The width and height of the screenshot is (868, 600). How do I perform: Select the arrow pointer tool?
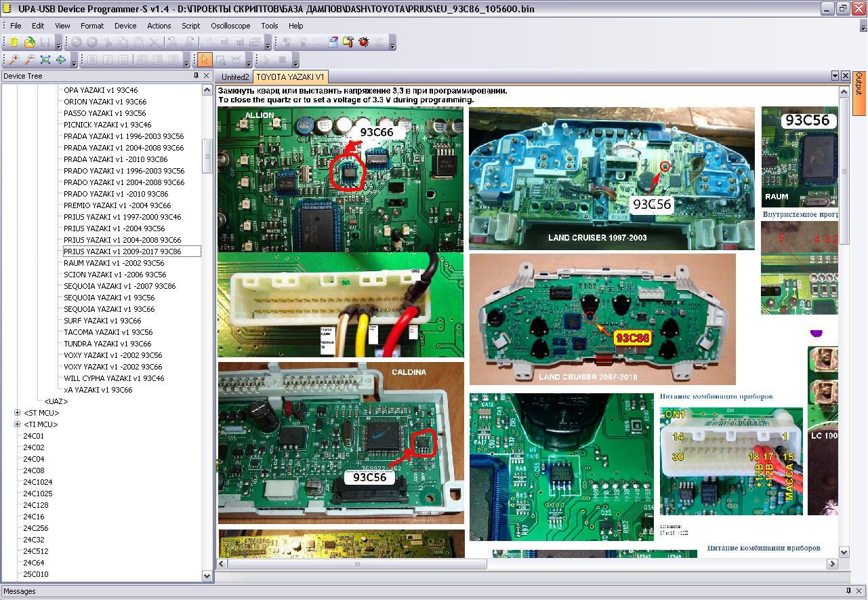[205, 60]
